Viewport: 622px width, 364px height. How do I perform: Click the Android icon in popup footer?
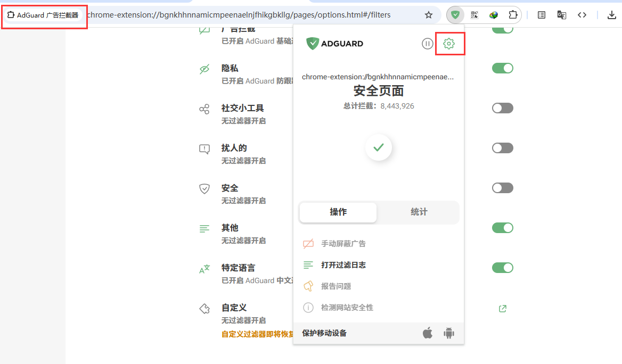coord(449,333)
